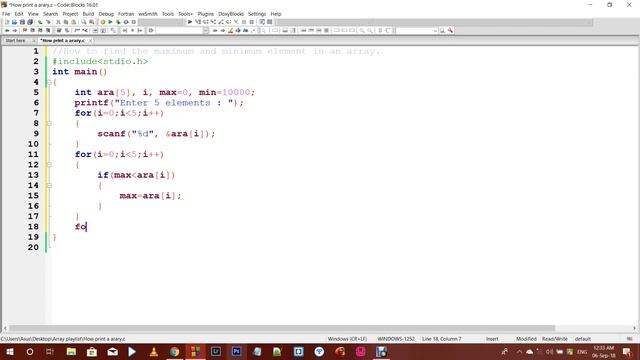Click the yellow gear Build icon
The height and width of the screenshot is (360, 640).
click(102, 22)
